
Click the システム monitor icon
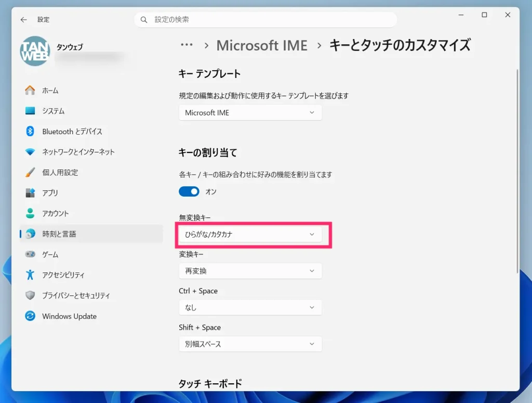pos(30,111)
